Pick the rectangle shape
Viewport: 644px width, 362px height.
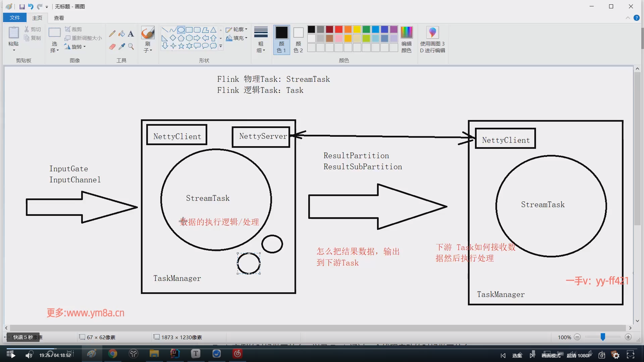point(189,30)
